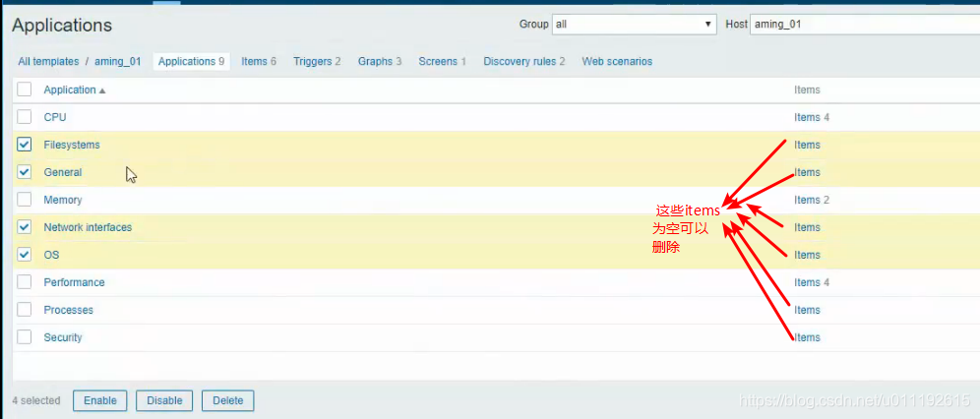This screenshot has width=980, height=419.
Task: Open the All templates breadcrumb link
Action: (x=49, y=61)
